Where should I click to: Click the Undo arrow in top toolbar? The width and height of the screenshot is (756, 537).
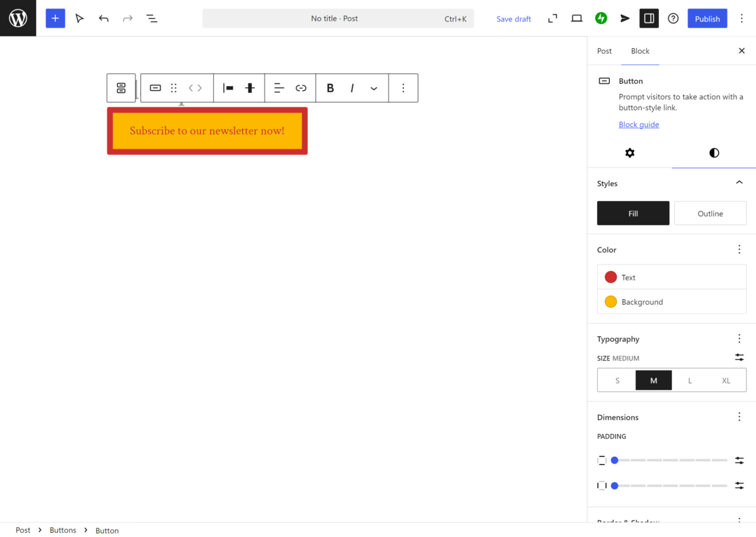[x=103, y=18]
